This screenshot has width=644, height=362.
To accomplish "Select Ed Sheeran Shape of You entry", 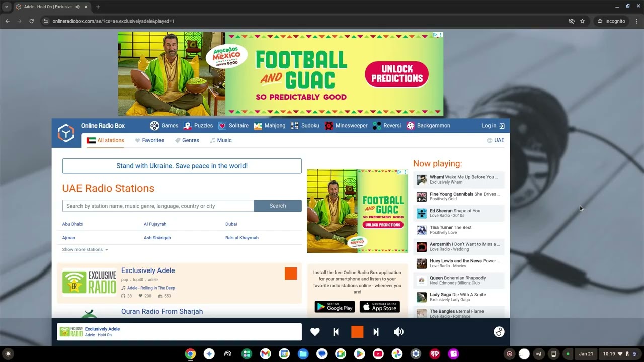I will (458, 213).
